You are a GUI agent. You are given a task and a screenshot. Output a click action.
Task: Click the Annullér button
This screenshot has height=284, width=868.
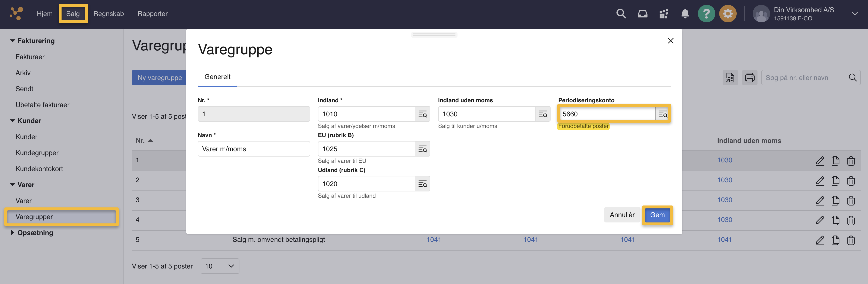point(622,215)
